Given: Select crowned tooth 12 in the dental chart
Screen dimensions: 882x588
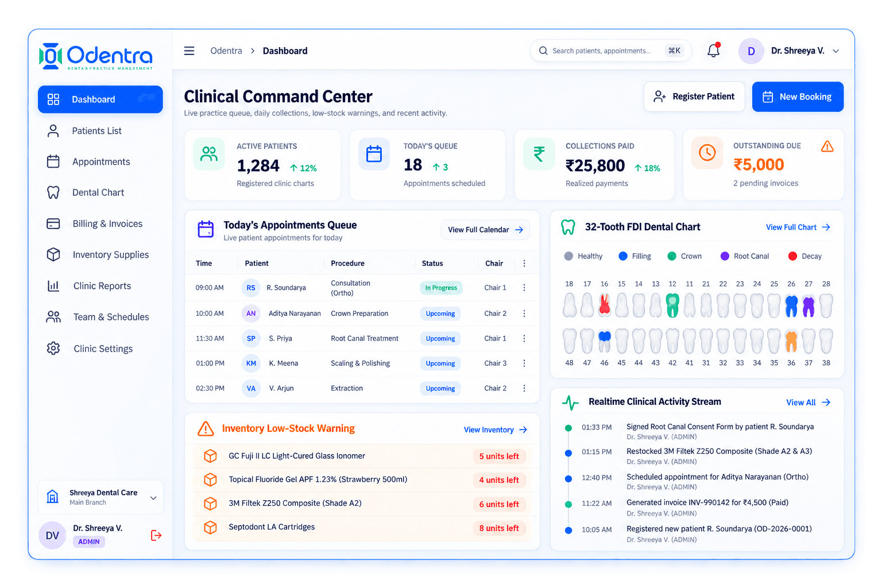Looking at the screenshot, I should (672, 305).
